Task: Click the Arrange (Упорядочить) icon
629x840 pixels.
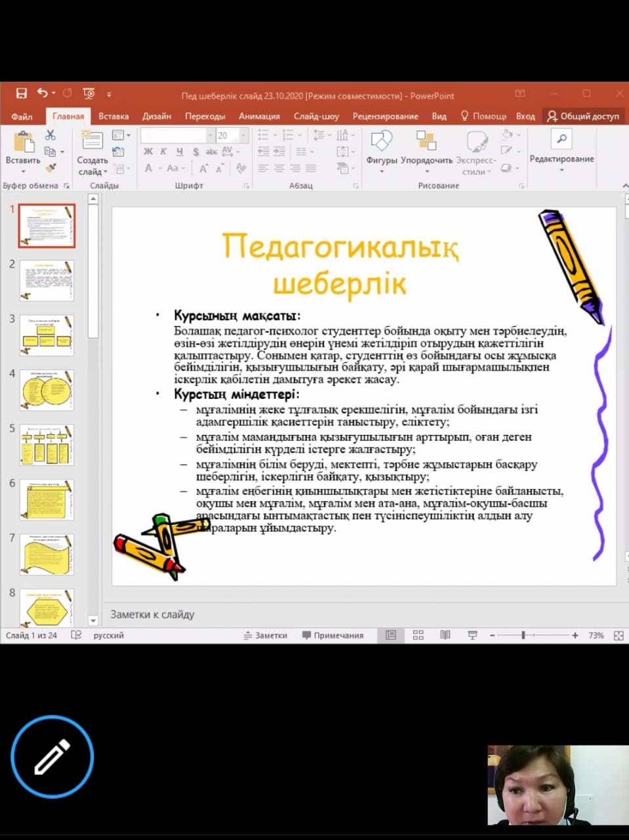Action: pos(426,146)
